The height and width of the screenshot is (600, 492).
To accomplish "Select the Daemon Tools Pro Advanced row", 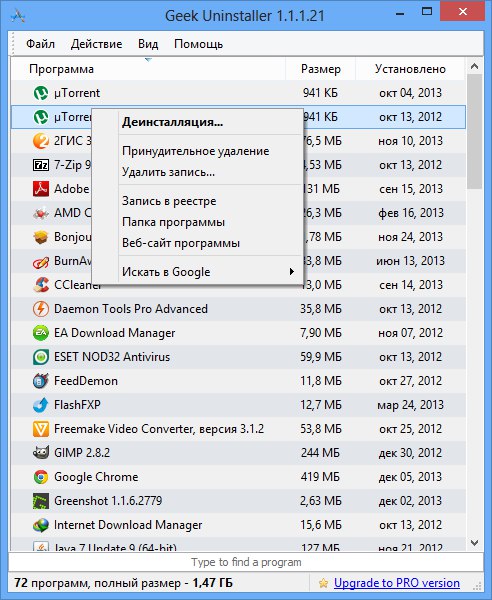I will 238,309.
